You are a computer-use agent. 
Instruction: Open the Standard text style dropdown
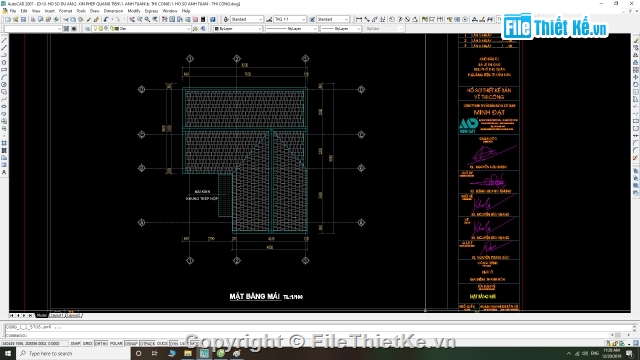[247, 19]
